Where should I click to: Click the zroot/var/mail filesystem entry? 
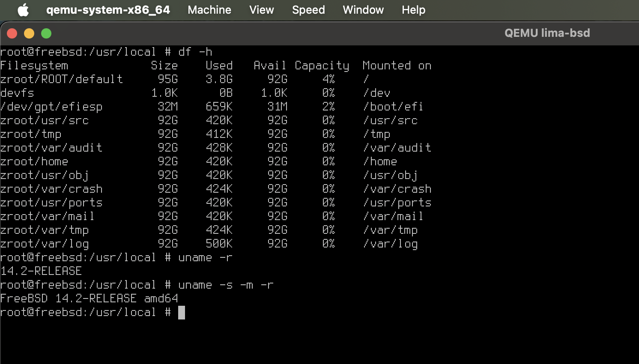(47, 216)
